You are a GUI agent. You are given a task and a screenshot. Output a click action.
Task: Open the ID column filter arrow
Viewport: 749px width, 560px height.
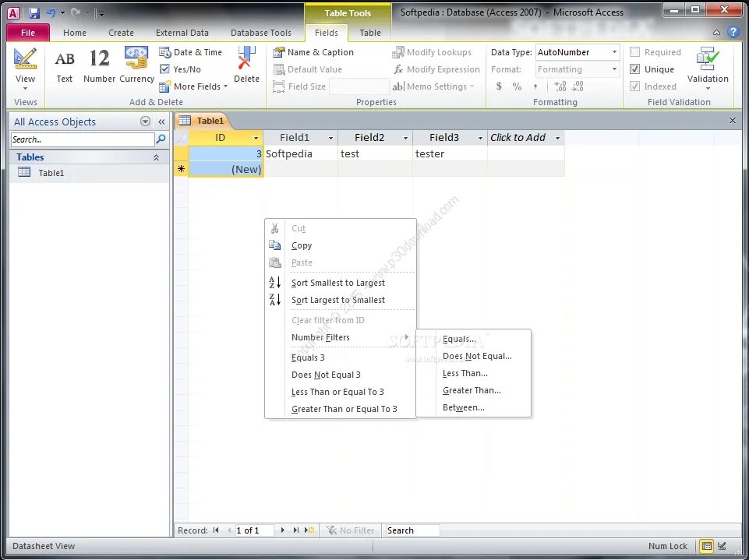pyautogui.click(x=256, y=138)
